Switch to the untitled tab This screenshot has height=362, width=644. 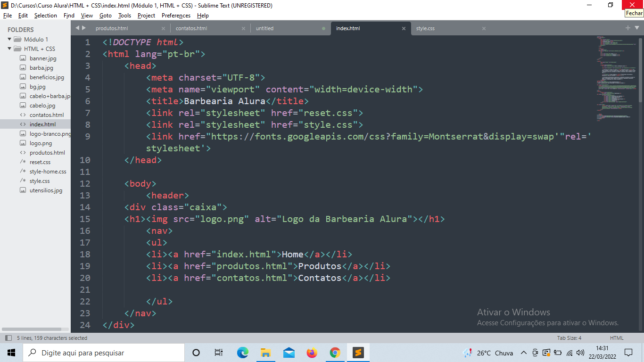click(x=264, y=28)
